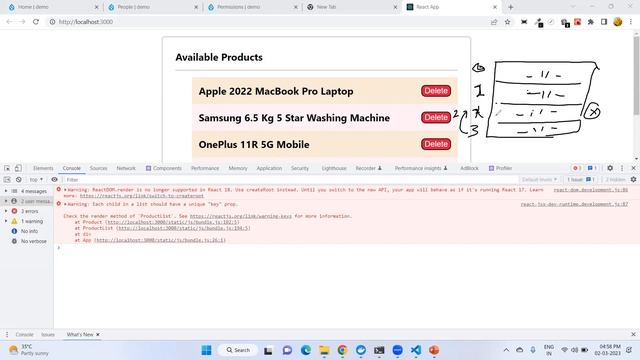Click the page vertical scrollbar
Viewport: 640px width, 360px height.
click(636, 76)
